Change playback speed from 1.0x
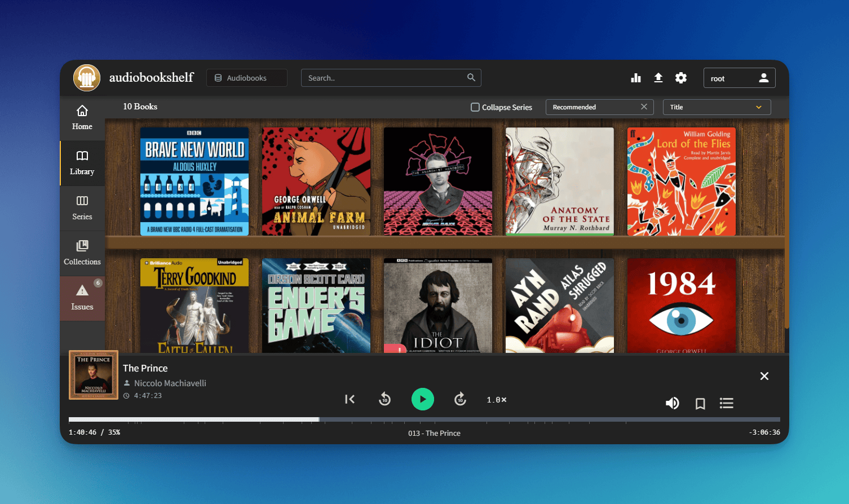The image size is (849, 504). coord(497,400)
